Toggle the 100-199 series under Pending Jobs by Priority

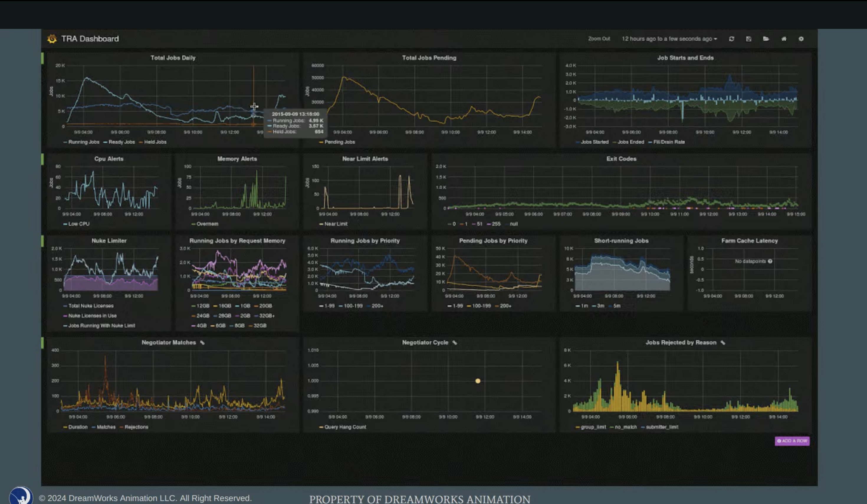[481, 306]
